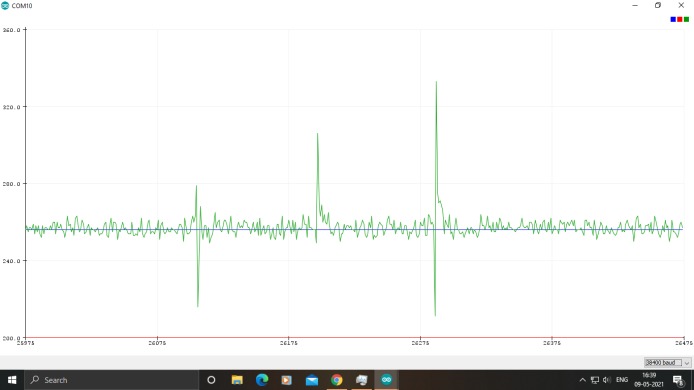The width and height of the screenshot is (694, 390).
Task: Open the taskbar app next to Chrome
Action: pos(361,380)
